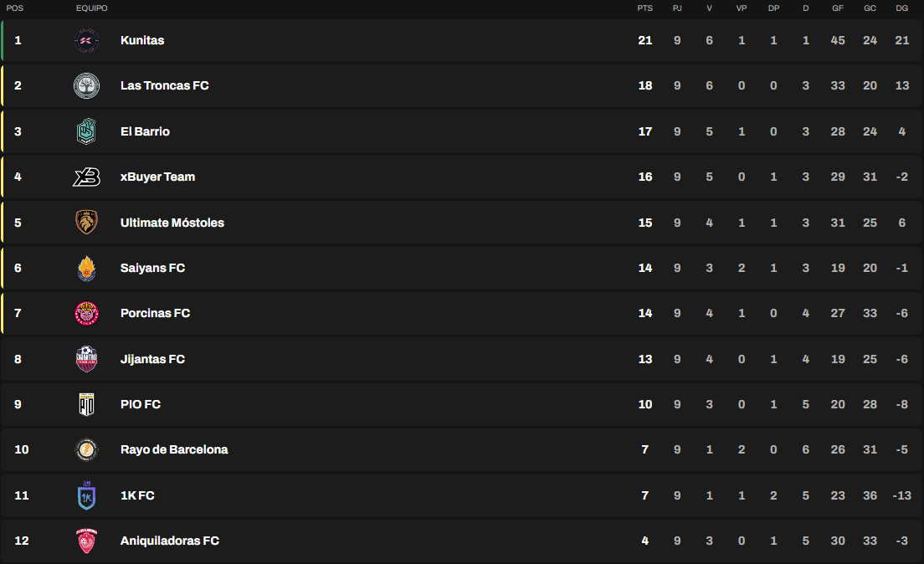Select the Porcinas FC pink badge
The image size is (924, 564).
pos(87,314)
